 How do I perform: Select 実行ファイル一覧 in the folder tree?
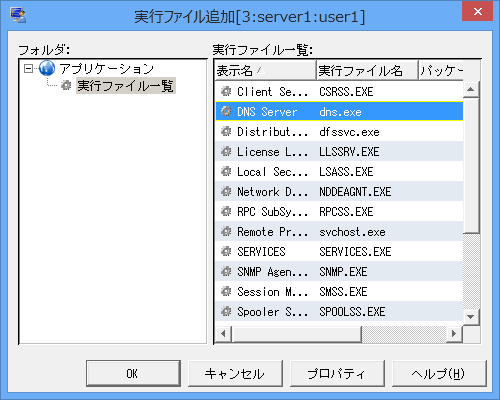[x=126, y=86]
